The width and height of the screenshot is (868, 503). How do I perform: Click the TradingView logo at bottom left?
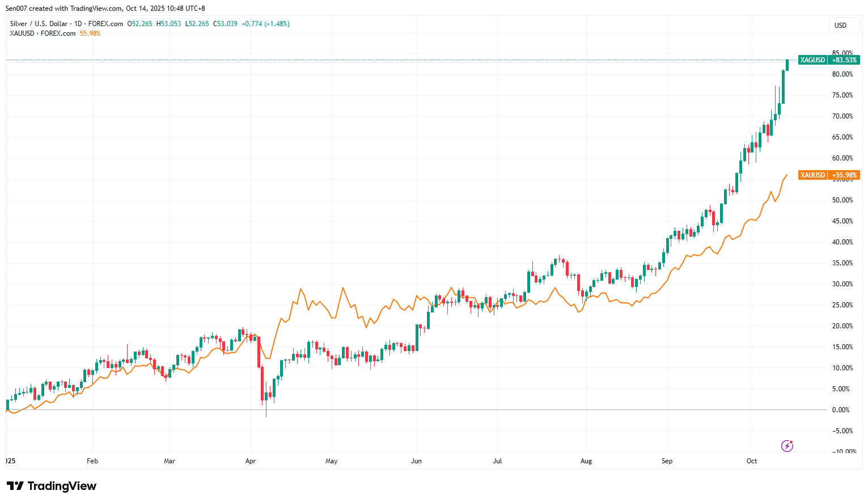(x=52, y=486)
